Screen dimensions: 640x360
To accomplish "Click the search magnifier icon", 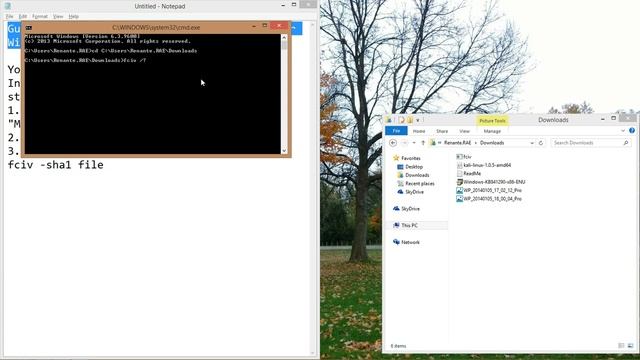I will pos(626,143).
